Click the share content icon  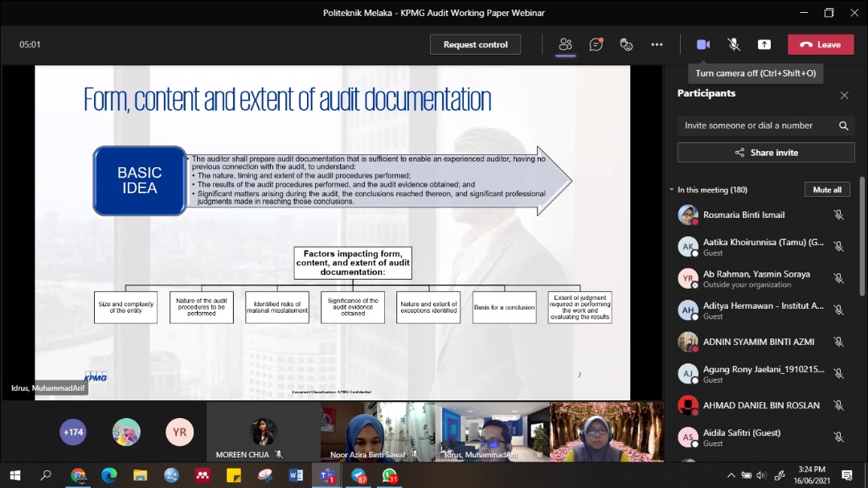point(764,44)
